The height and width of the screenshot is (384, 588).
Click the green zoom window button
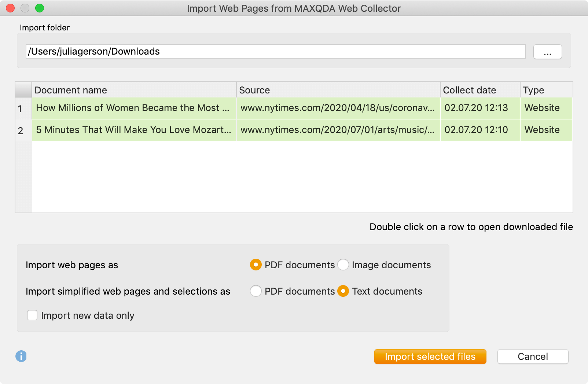(40, 8)
